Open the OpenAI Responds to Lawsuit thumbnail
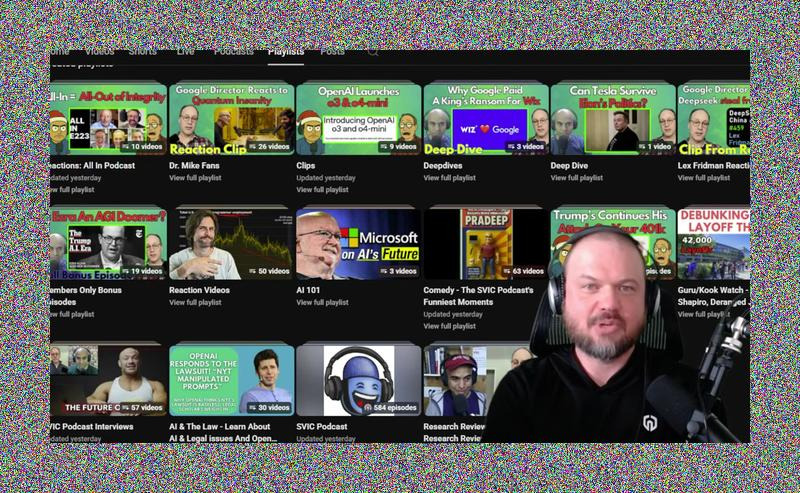The height and width of the screenshot is (493, 800). (x=232, y=380)
